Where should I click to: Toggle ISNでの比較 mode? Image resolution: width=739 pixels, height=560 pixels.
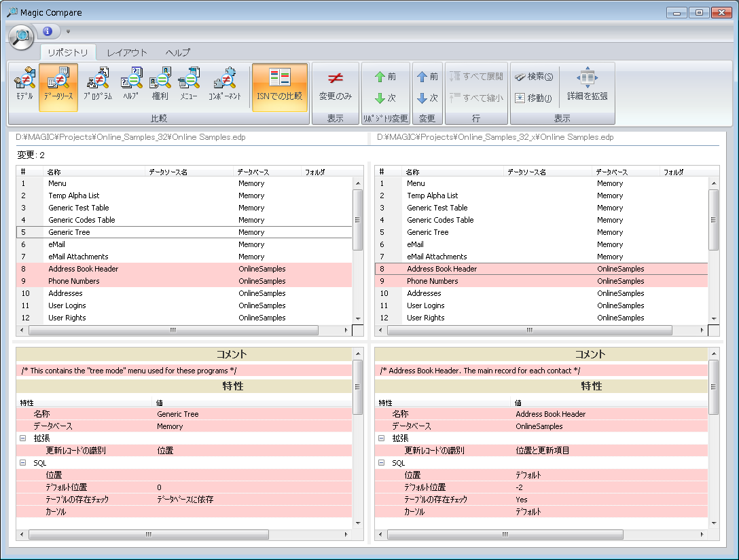click(279, 87)
